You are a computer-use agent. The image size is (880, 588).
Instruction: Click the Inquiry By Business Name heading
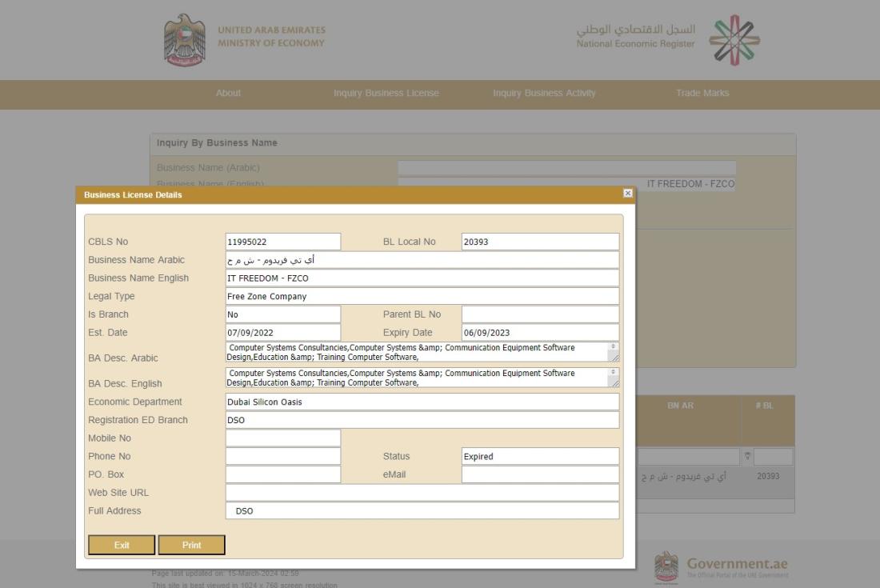(x=217, y=143)
